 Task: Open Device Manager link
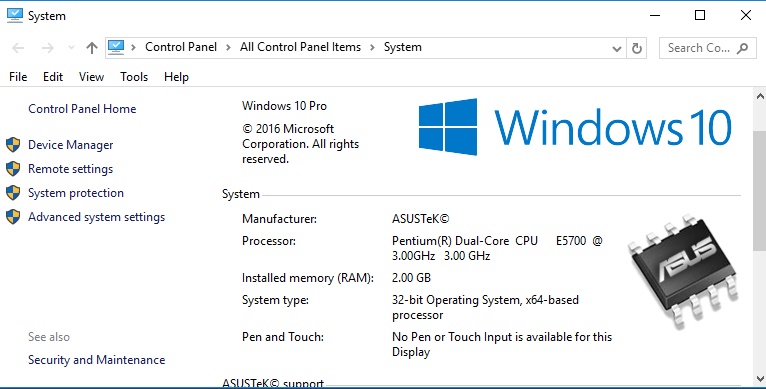click(70, 145)
